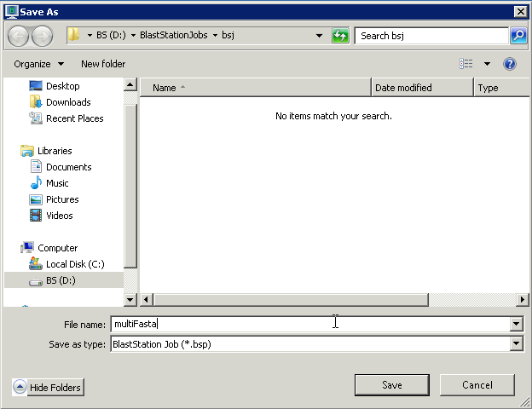532x409 pixels.
Task: Select Music in navigation tree
Action: coord(57,183)
